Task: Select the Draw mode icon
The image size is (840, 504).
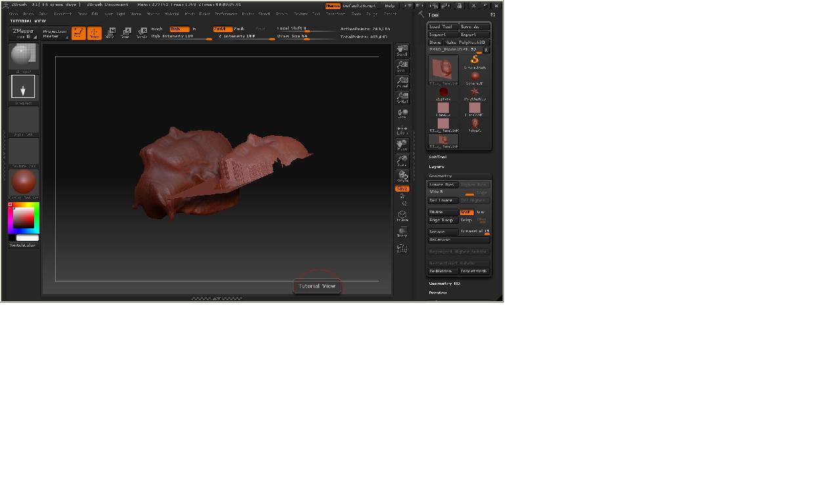Action: pos(94,33)
